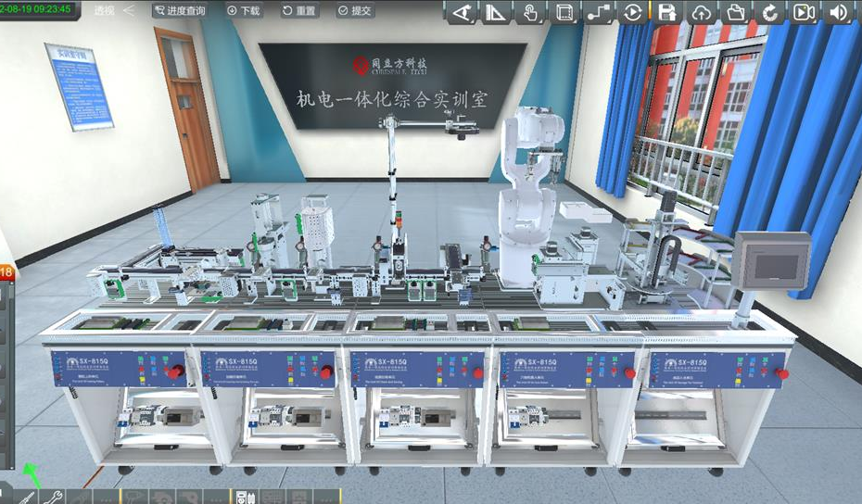Viewport: 862px width, 504px height.
Task: Click the 提交 submit button
Action: pos(355,11)
